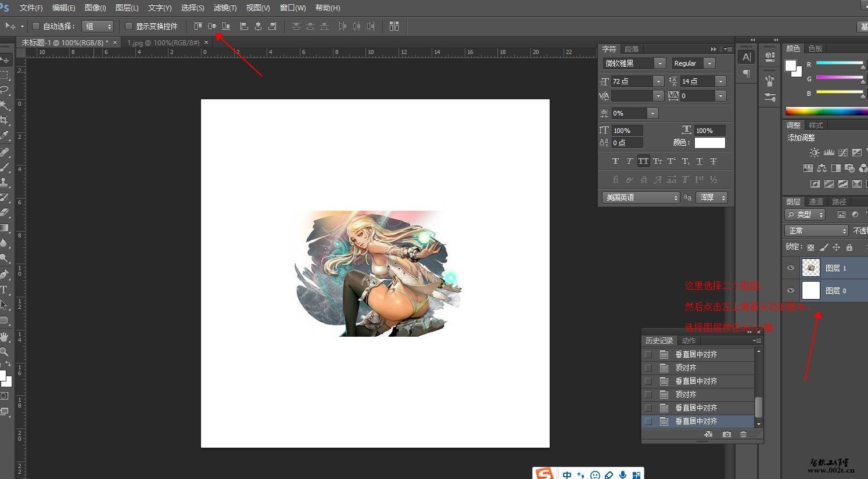Image resolution: width=868 pixels, height=479 pixels.
Task: Switch to the 1.jpg document tab
Action: click(163, 42)
